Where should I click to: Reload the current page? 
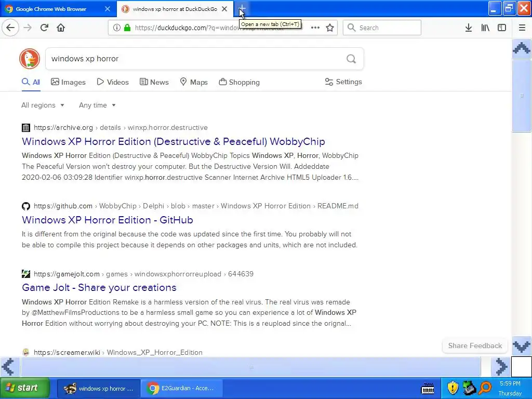pyautogui.click(x=44, y=28)
